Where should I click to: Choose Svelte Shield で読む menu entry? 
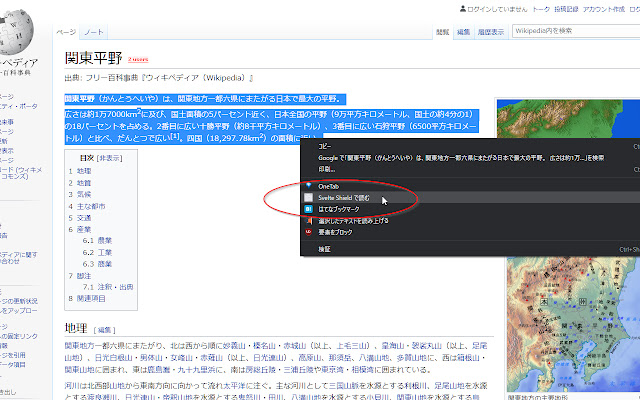point(470,198)
